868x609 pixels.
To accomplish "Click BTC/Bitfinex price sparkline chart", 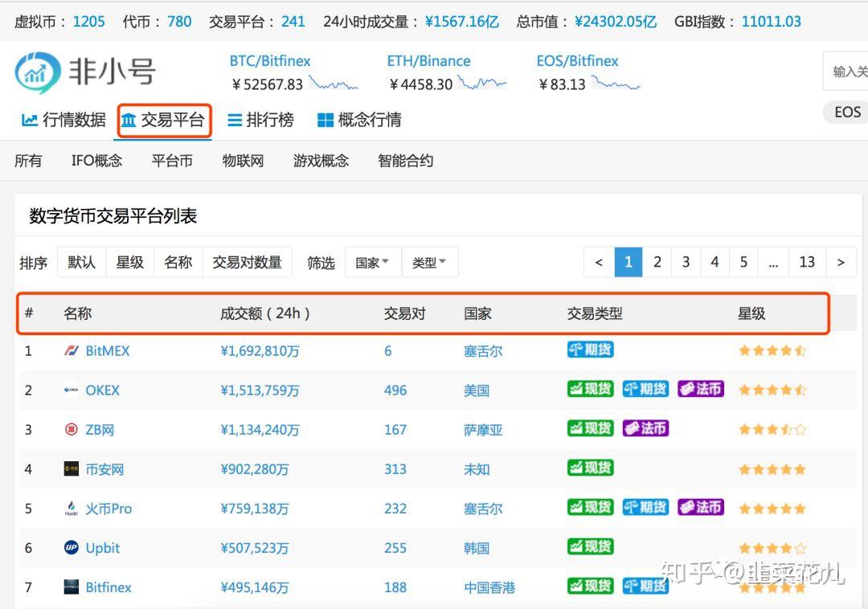I will [x=334, y=84].
